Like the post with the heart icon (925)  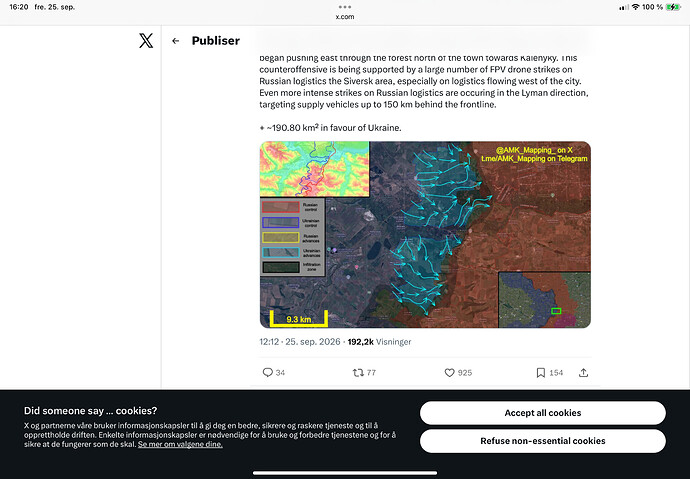click(449, 373)
